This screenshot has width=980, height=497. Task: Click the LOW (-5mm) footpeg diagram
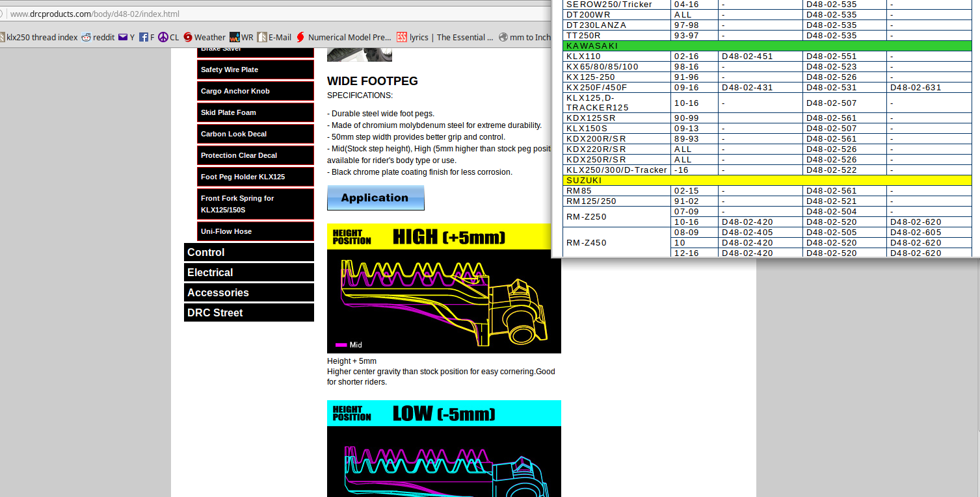point(444,448)
